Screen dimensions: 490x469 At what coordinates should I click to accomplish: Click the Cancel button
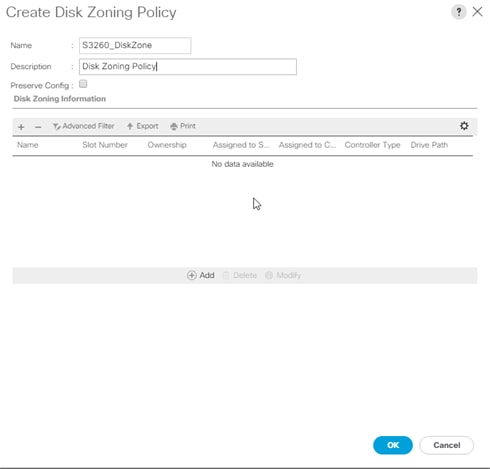click(446, 445)
